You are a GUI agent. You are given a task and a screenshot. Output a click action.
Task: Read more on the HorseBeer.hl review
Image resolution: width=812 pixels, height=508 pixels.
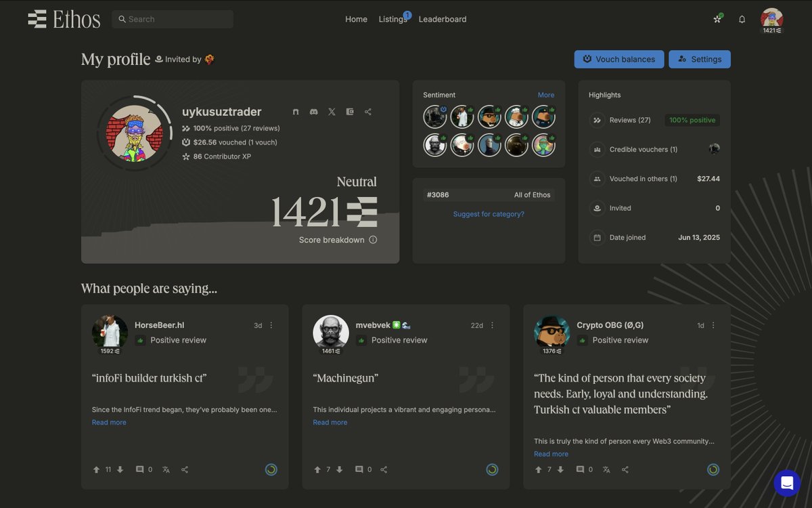tap(109, 422)
